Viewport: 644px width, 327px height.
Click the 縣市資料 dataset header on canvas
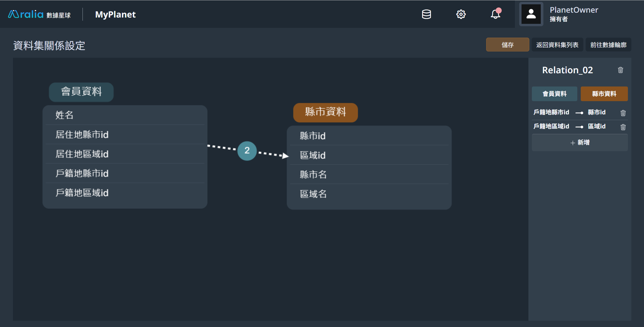click(x=325, y=112)
